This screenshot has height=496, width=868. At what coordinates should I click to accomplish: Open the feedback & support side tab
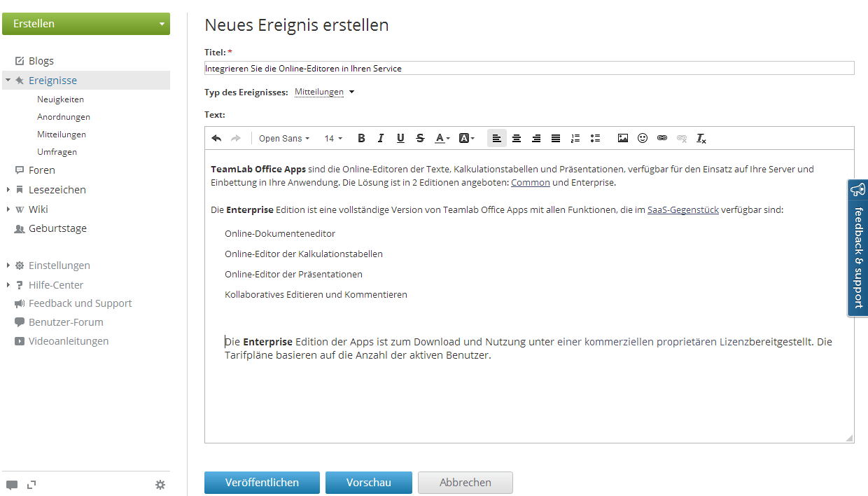857,248
